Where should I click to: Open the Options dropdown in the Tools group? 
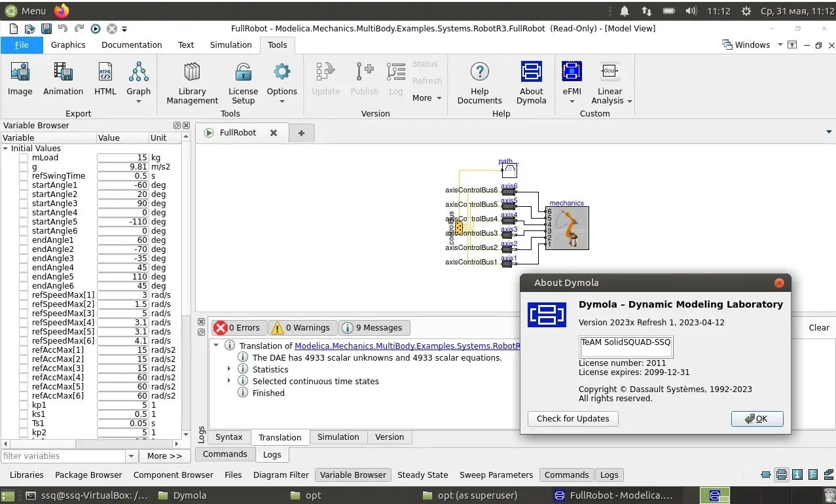[x=282, y=101]
